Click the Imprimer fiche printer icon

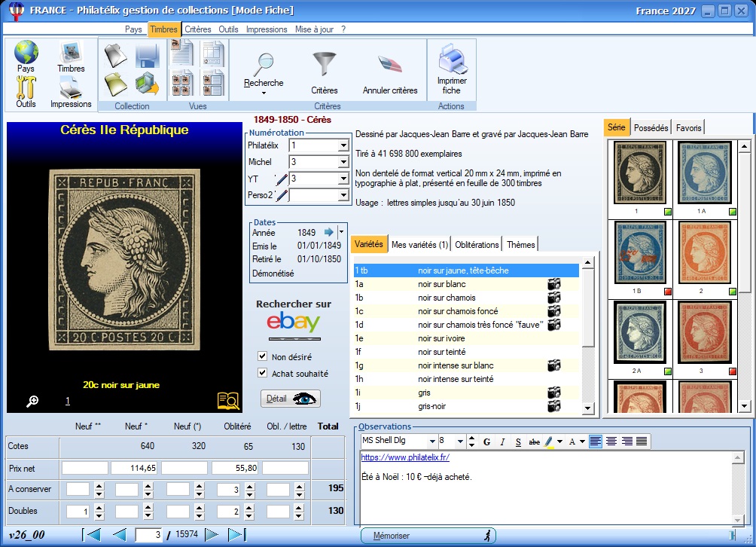coord(453,59)
